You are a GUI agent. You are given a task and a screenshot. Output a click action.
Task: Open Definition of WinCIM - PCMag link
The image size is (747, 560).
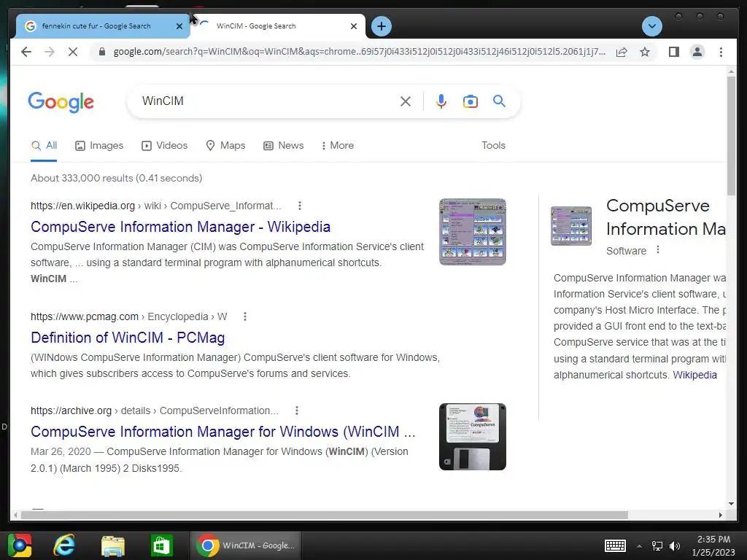point(128,338)
